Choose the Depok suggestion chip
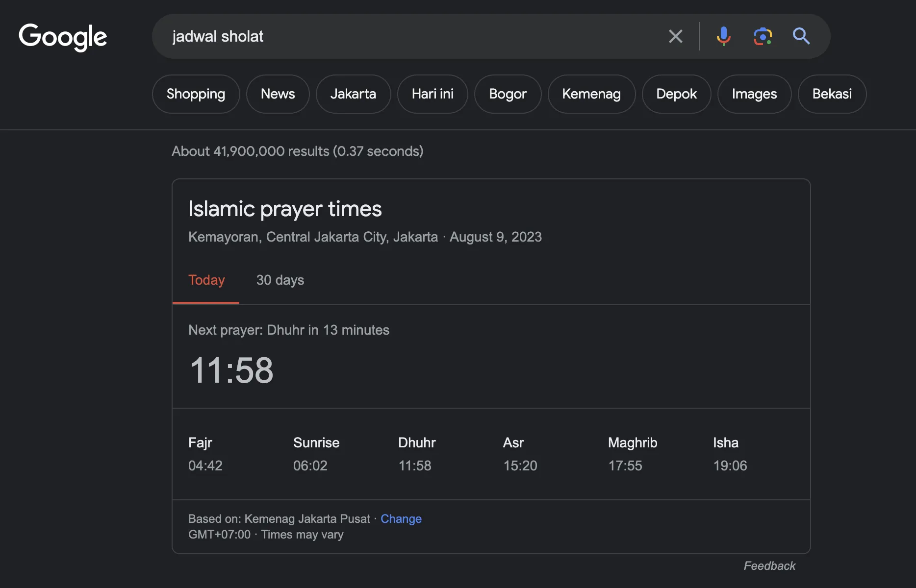Screen dimensions: 916x588 [676, 94]
